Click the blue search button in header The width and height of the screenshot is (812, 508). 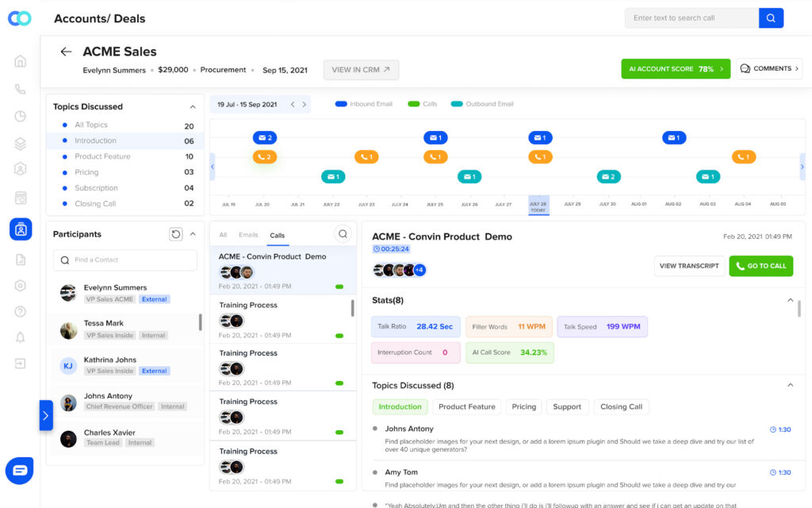(771, 18)
